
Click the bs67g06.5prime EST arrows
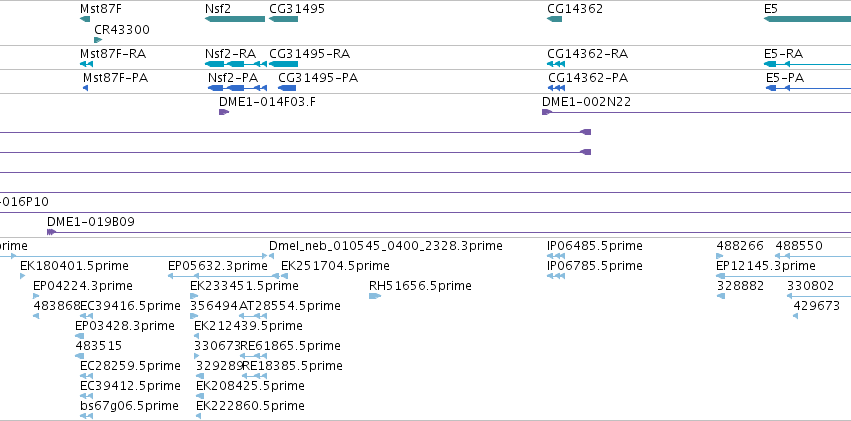(x=86, y=416)
